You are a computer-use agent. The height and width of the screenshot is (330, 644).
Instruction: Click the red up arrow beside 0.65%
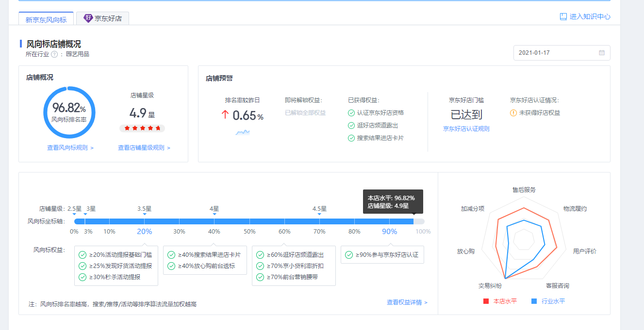click(225, 115)
